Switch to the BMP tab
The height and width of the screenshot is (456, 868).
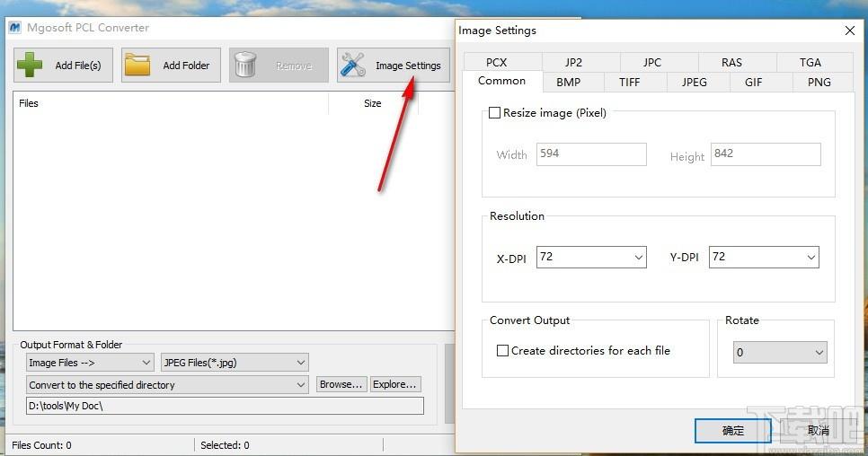(569, 83)
